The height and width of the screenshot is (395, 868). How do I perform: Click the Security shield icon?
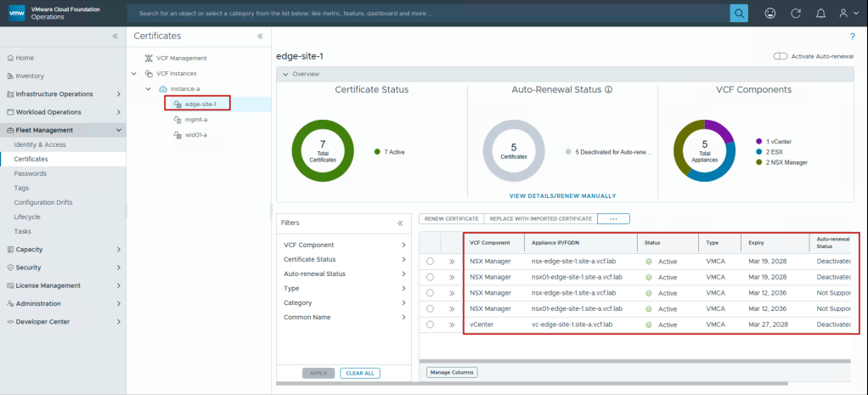pos(10,268)
